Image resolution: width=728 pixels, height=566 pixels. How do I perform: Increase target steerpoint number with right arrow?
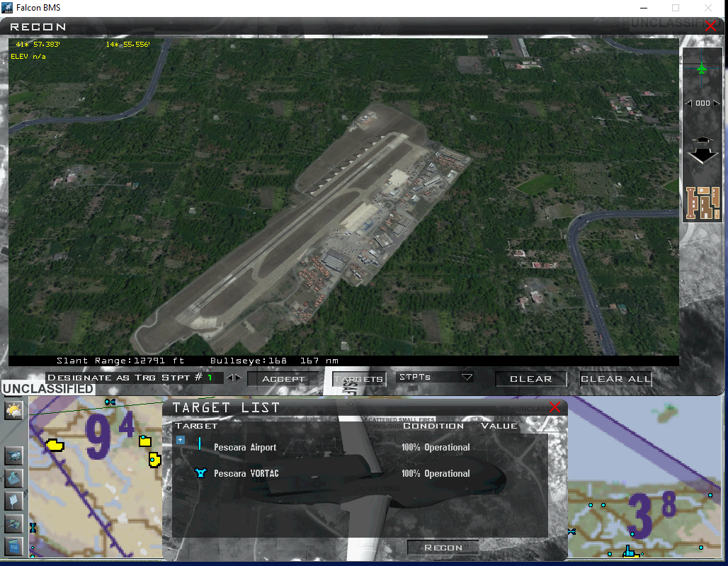tap(238, 378)
